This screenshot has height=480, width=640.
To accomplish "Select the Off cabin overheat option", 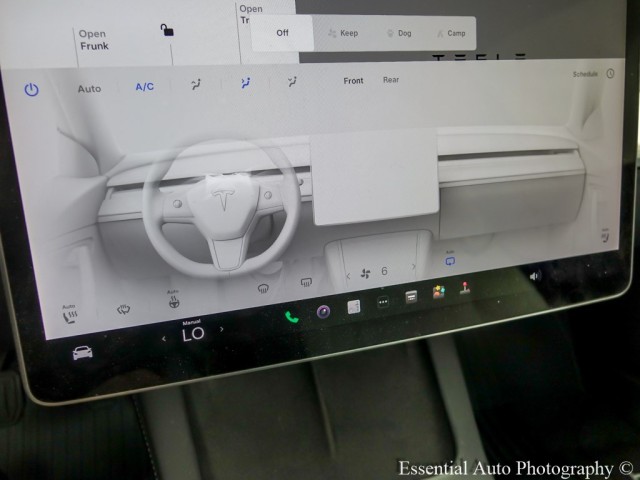I will [x=282, y=33].
